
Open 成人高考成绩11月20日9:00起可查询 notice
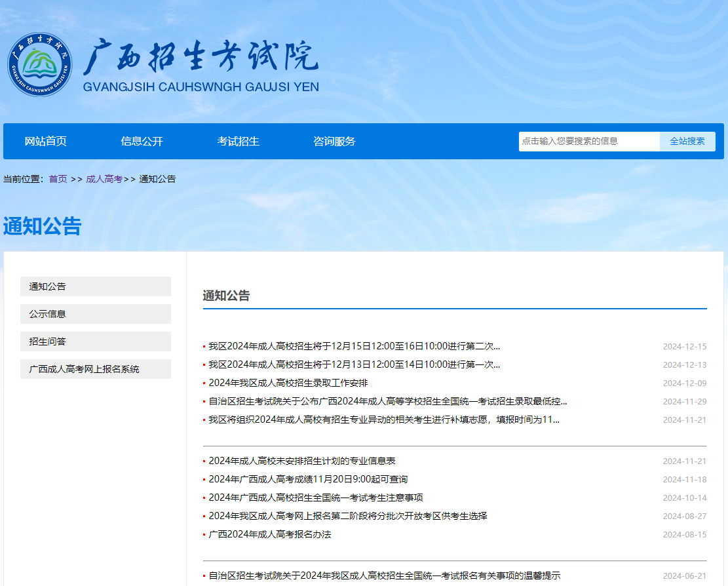pyautogui.click(x=308, y=479)
